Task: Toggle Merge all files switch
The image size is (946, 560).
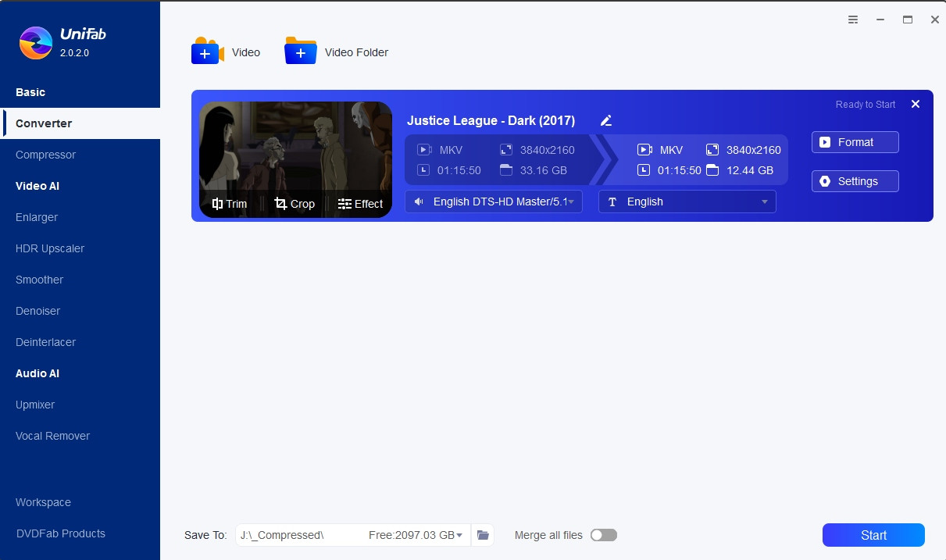Action: tap(604, 535)
